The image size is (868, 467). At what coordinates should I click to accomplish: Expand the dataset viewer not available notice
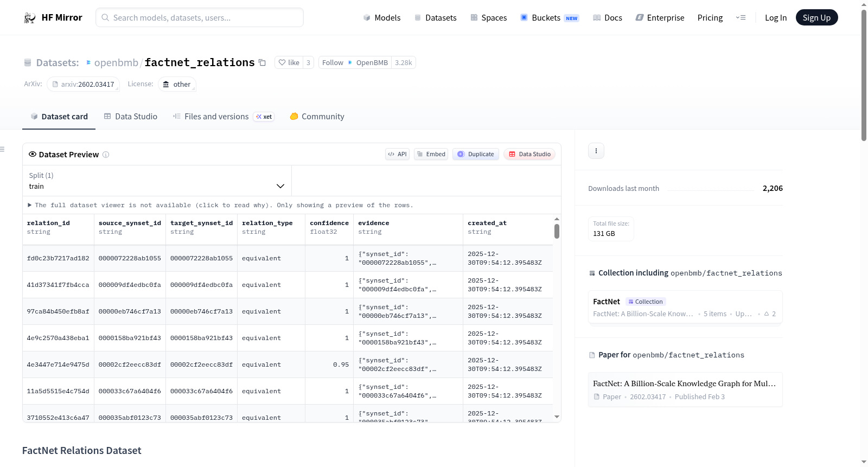click(x=220, y=205)
